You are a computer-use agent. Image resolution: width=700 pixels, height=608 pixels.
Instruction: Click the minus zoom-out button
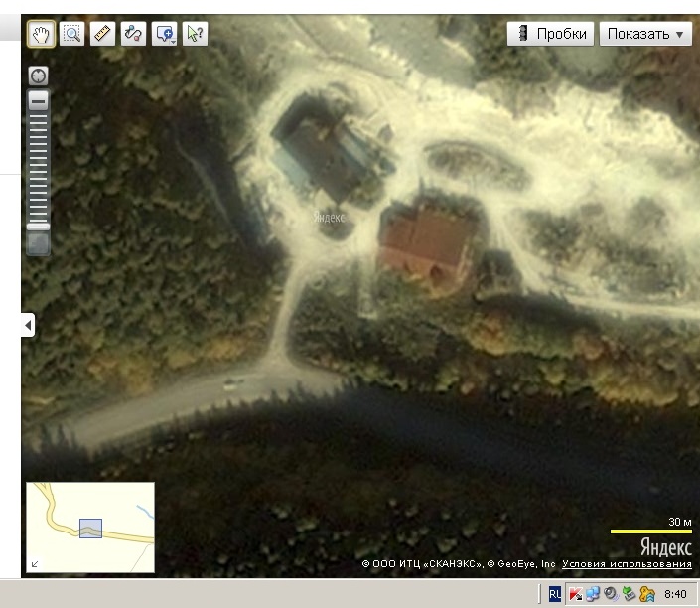click(x=39, y=100)
